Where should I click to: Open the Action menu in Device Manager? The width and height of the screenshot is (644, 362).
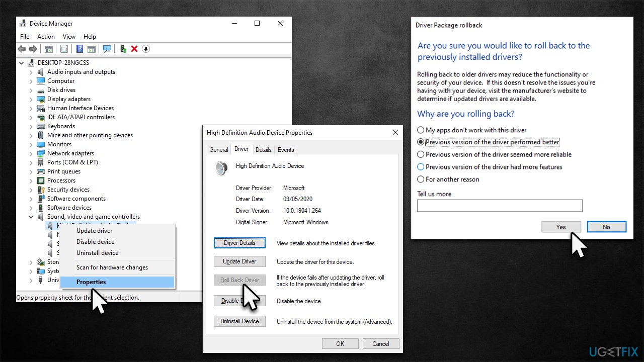click(x=46, y=36)
